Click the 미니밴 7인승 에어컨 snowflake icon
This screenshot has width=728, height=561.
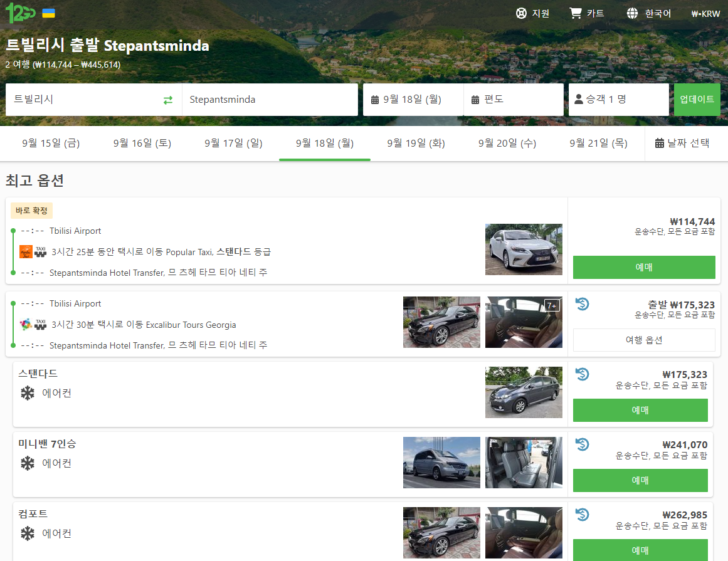coord(28,464)
